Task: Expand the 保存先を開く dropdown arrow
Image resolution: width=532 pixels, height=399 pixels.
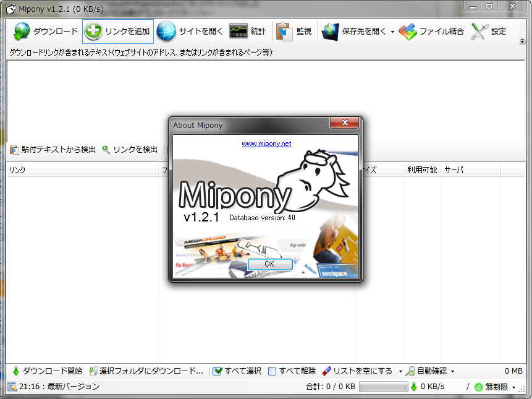Action: (392, 32)
